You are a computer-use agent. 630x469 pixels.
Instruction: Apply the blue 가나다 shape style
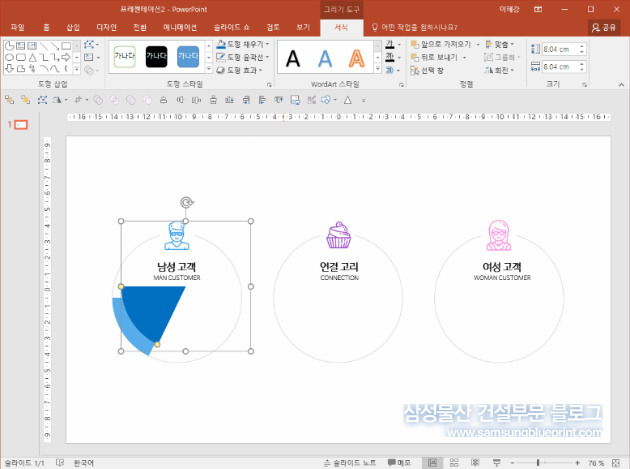pos(188,56)
